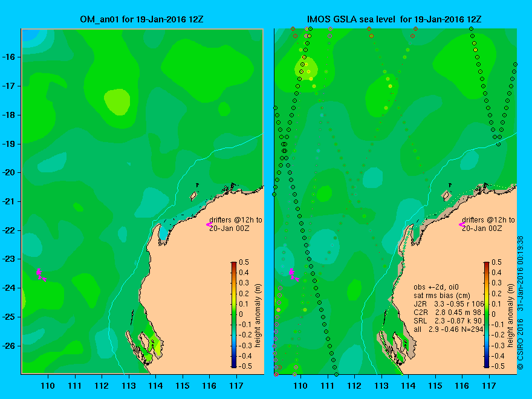Image resolution: width=532 pixels, height=399 pixels.
Task: Click the drifters legend text in OM_an01 panel
Action: tap(236, 224)
